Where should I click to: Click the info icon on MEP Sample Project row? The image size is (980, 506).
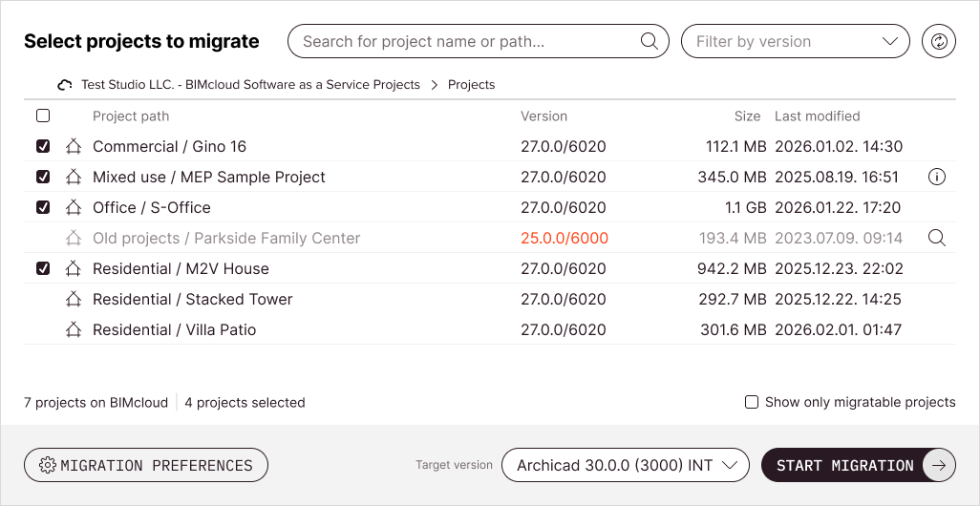936,177
